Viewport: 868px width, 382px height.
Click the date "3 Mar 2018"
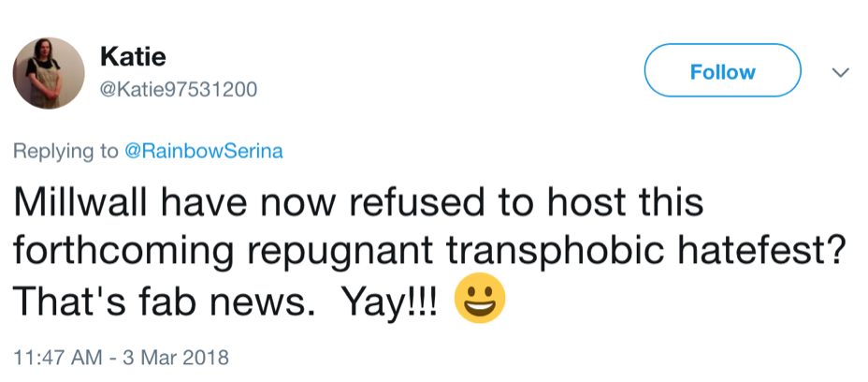(178, 357)
